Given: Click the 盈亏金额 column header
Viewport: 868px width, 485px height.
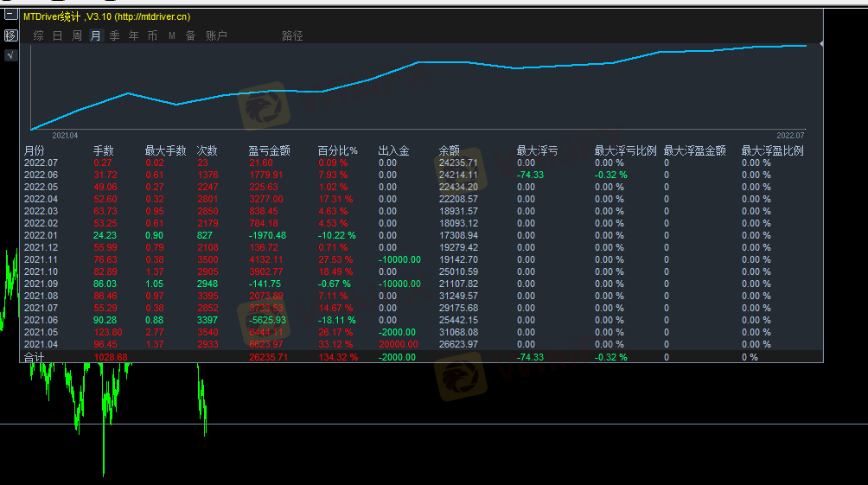Looking at the screenshot, I should click(269, 150).
